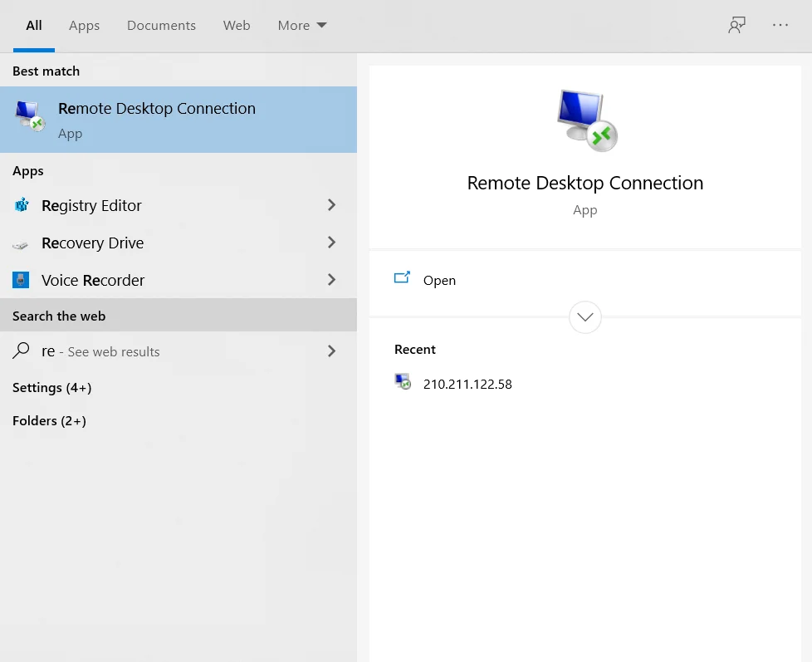This screenshot has height=662, width=812.
Task: Expand more actions with the down chevron circle
Action: coord(585,317)
